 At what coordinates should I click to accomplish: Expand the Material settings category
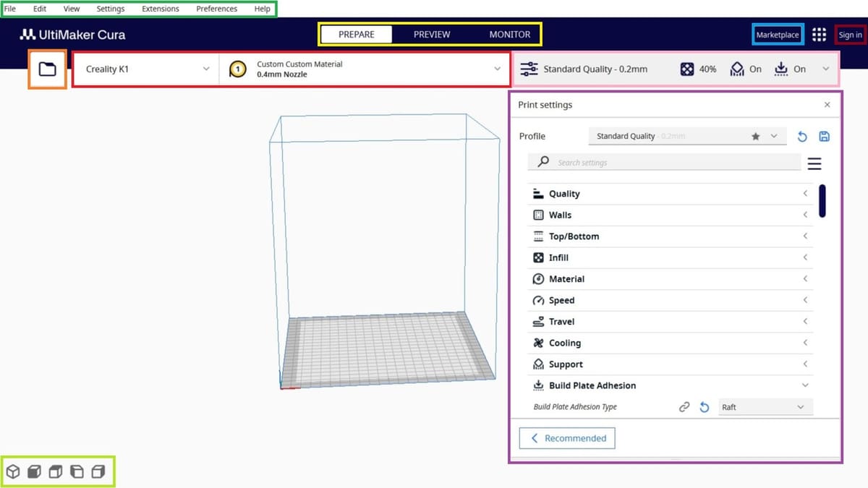point(671,279)
